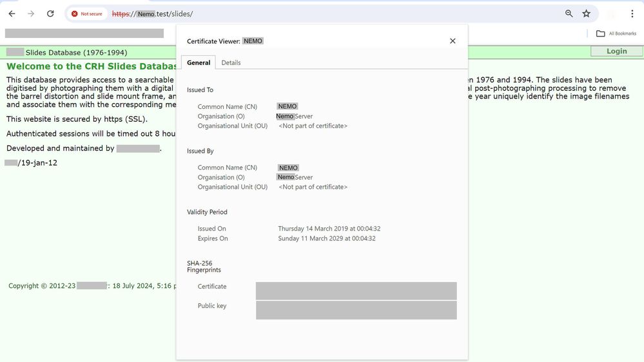Select the General tab
Viewport: 644px width, 362px height.
point(199,62)
